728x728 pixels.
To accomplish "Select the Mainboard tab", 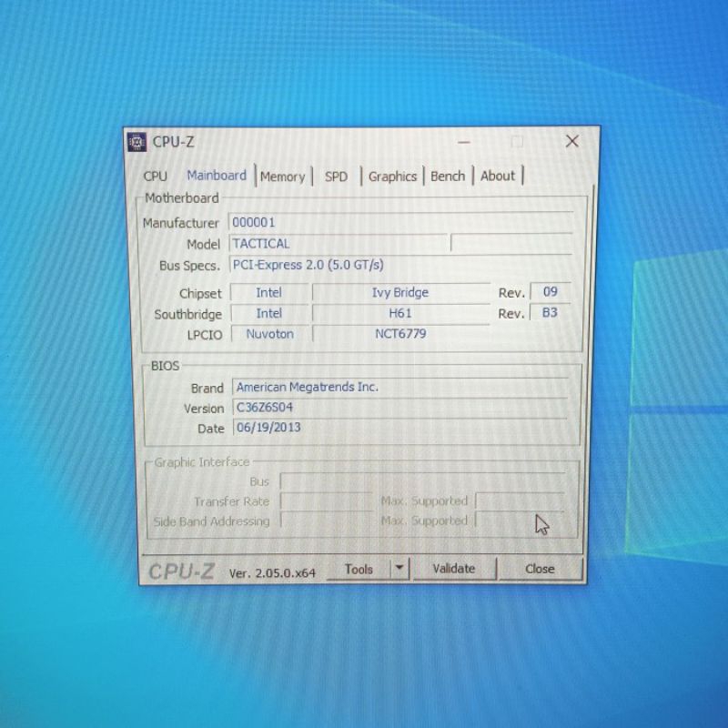I will pos(217,176).
